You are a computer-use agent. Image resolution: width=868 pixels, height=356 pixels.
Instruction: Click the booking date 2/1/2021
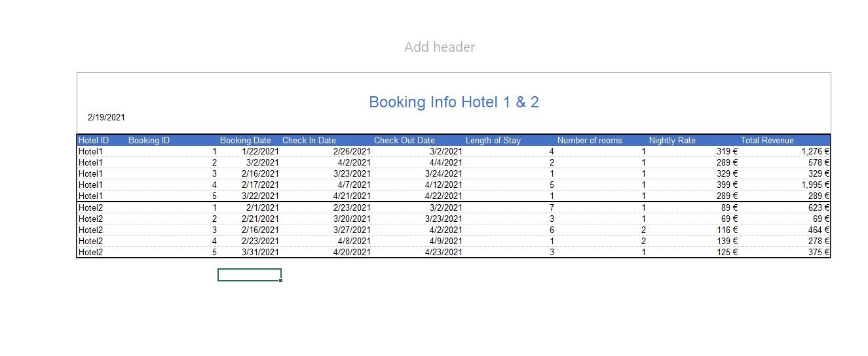pos(262,207)
